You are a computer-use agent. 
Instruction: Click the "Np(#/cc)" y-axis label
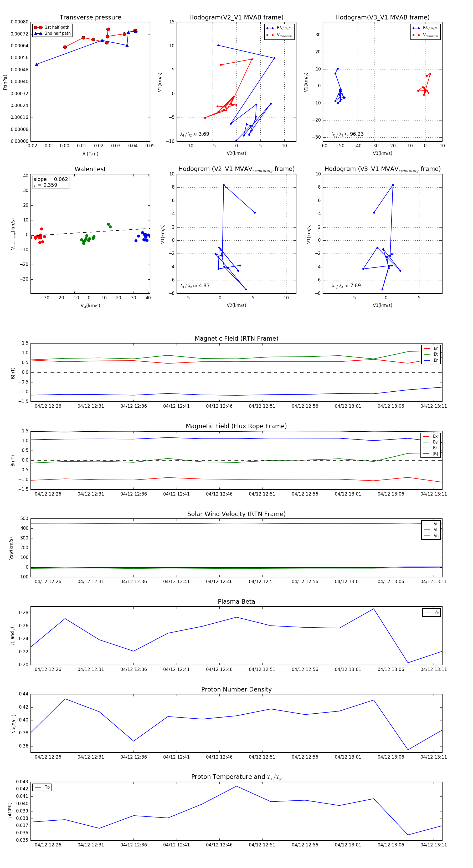[13, 723]
